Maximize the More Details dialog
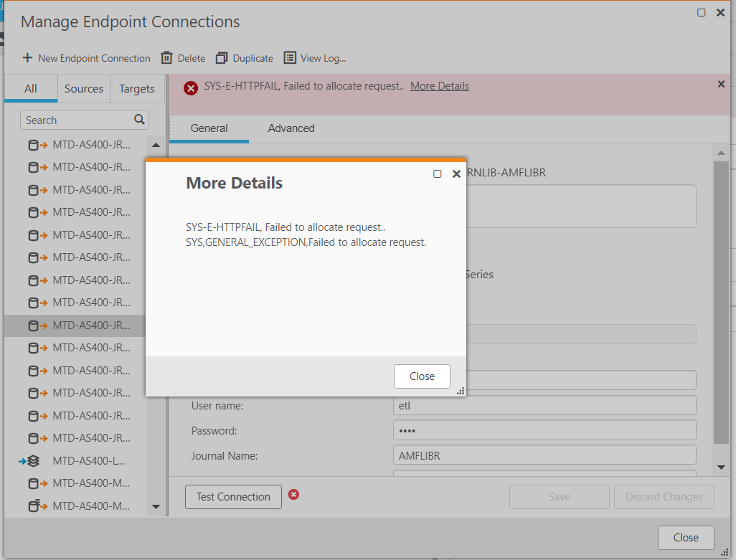Viewport: 736px width, 560px height. click(x=438, y=174)
